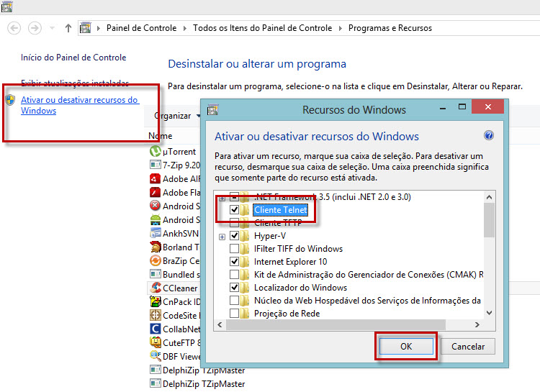Image resolution: width=540 pixels, height=392 pixels.
Task: Click the folder icon next to Hyper-V
Action: coord(244,236)
